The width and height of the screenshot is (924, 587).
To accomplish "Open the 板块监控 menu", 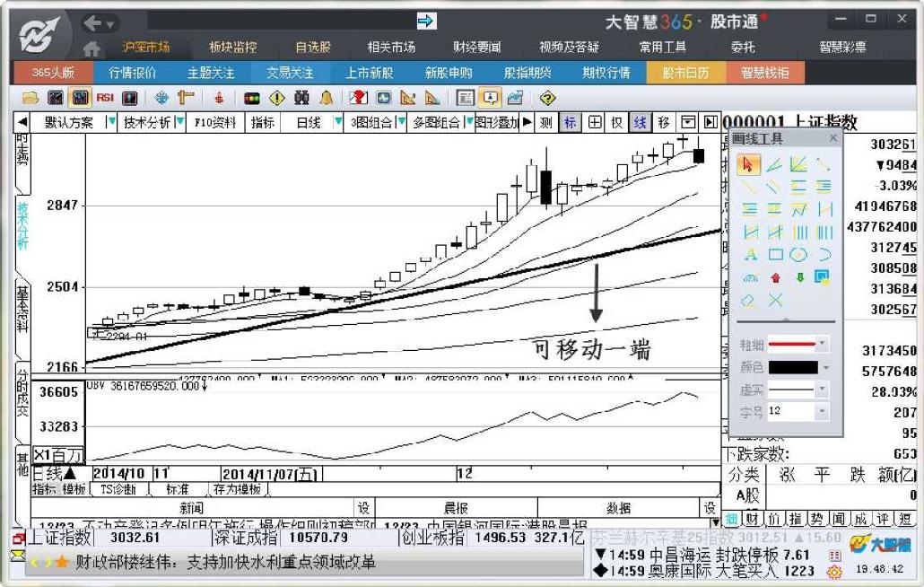I will (233, 48).
